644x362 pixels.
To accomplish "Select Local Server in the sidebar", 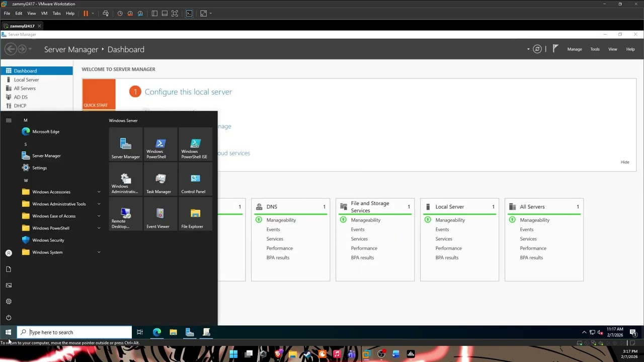I will [x=36, y=80].
